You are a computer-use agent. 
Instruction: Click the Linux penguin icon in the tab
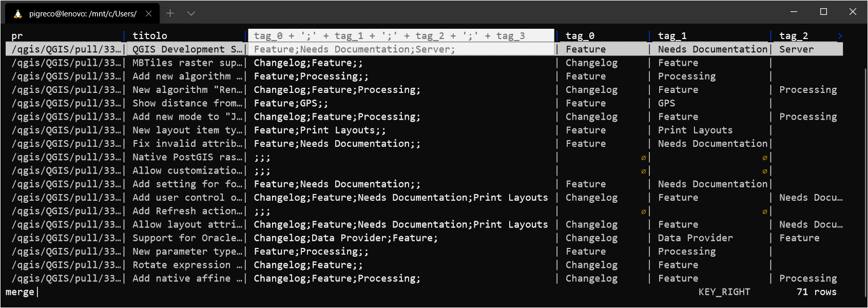pos(18,14)
